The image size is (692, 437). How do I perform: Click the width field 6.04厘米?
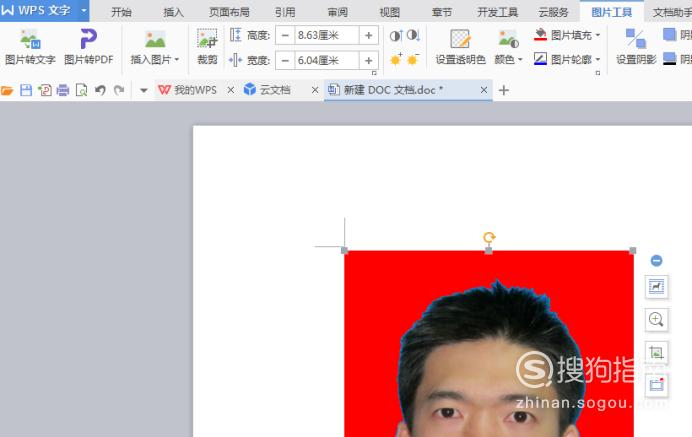coord(327,60)
